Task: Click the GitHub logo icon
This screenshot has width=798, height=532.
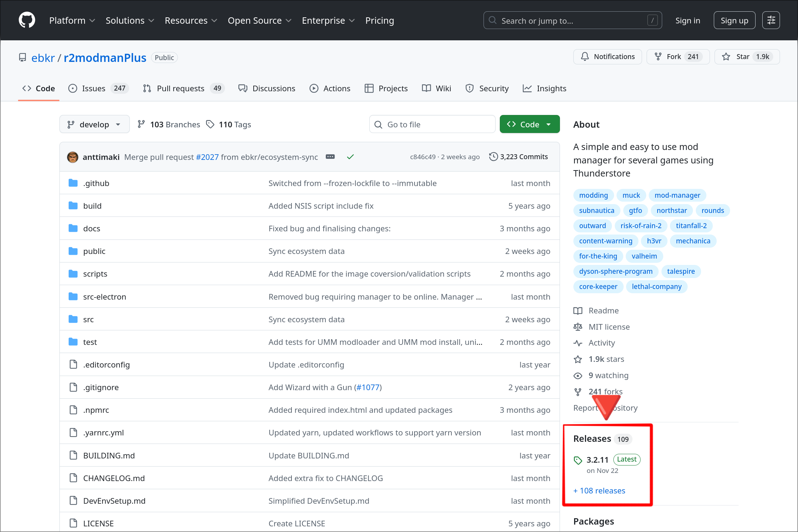Action: (x=27, y=20)
